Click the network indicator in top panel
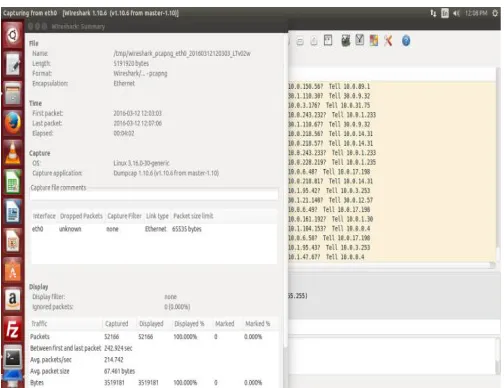 click(433, 13)
